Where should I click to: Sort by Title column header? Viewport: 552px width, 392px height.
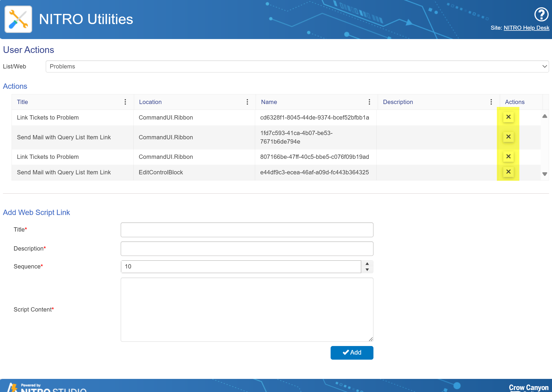[22, 102]
